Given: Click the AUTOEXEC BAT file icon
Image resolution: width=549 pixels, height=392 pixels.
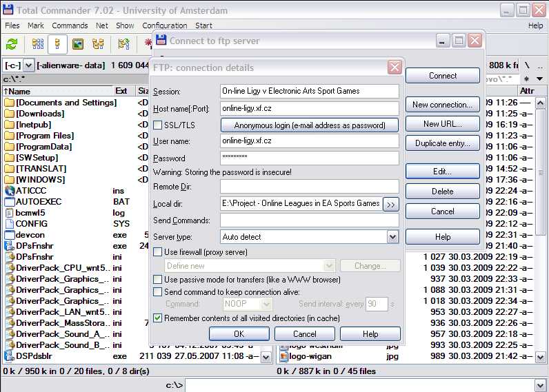Looking at the screenshot, I should (x=9, y=202).
